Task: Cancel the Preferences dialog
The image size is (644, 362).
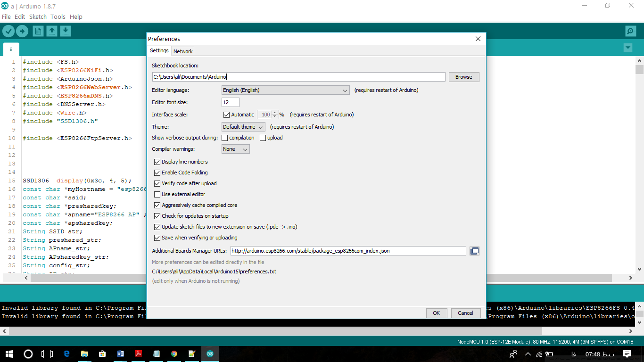Action: click(x=465, y=313)
